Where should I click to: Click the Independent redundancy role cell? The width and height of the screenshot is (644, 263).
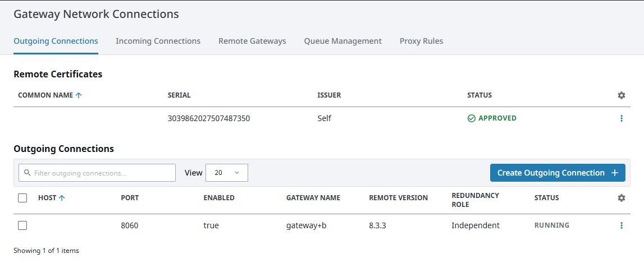pos(476,225)
